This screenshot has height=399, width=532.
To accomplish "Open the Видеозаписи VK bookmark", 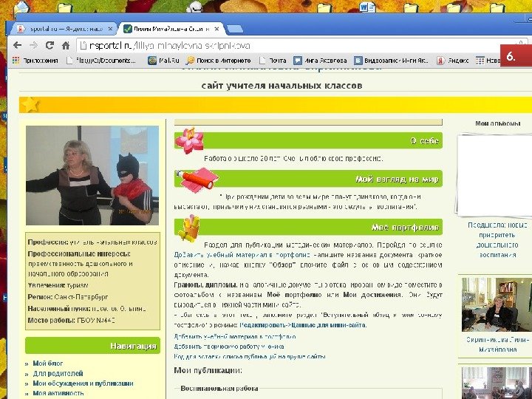I will [x=391, y=61].
